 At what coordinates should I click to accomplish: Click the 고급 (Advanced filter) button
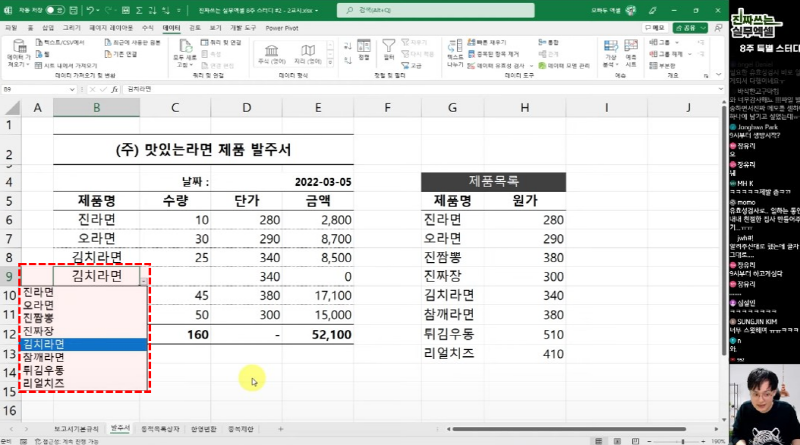[x=412, y=66]
